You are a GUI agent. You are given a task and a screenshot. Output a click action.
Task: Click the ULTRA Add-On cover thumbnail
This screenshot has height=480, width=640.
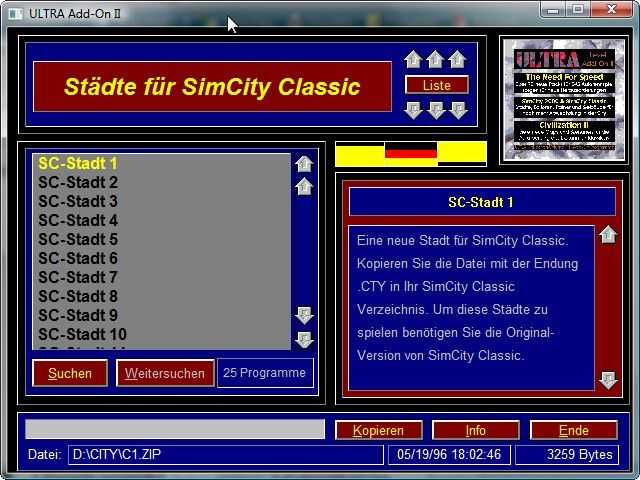564,100
